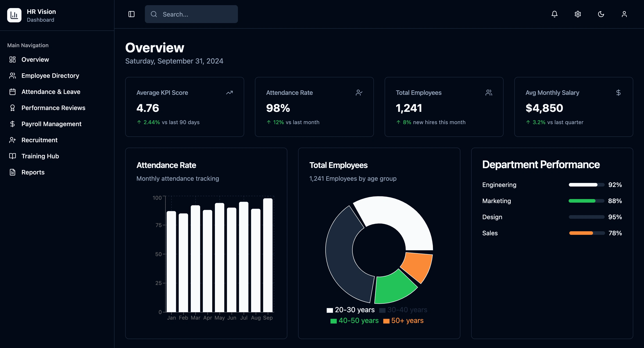Screen dimensions: 644x348
Task: Toggle dark mode with the moon icon
Action: point(601,14)
